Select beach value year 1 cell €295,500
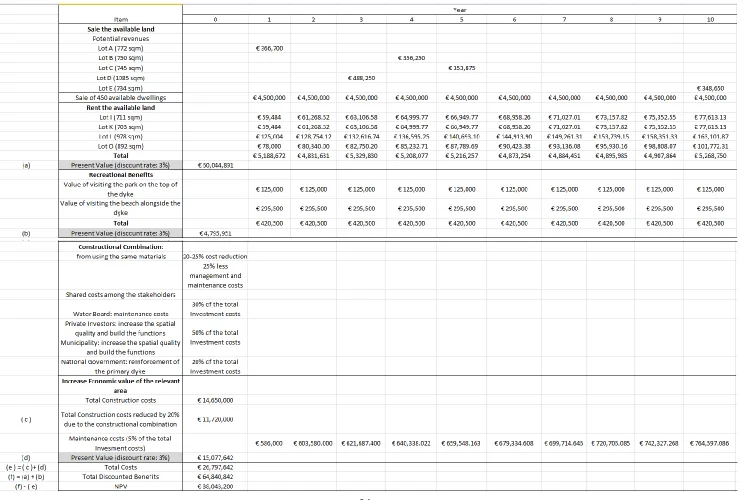This screenshot has width=752, height=500. pos(270,209)
